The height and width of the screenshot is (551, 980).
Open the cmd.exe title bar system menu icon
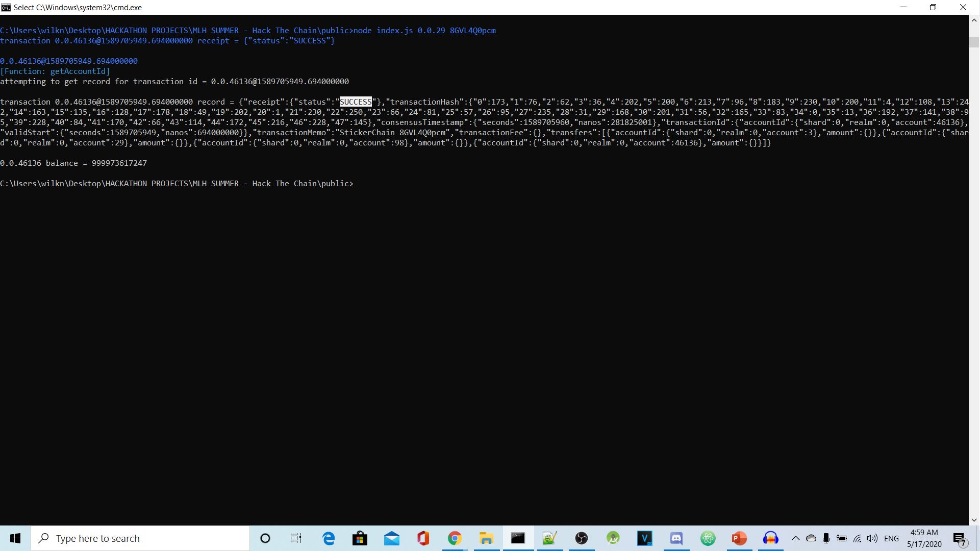(6, 7)
